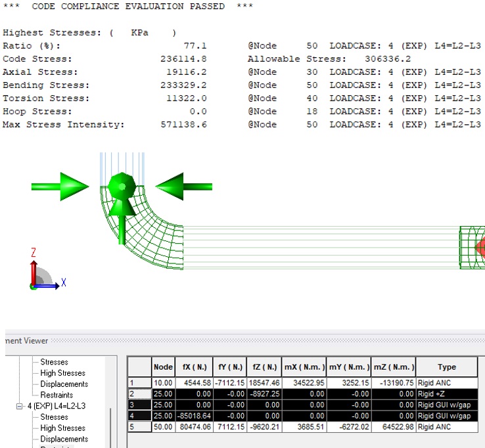
Task: Click the mZ ( N.m. ) column header
Action: (393, 367)
